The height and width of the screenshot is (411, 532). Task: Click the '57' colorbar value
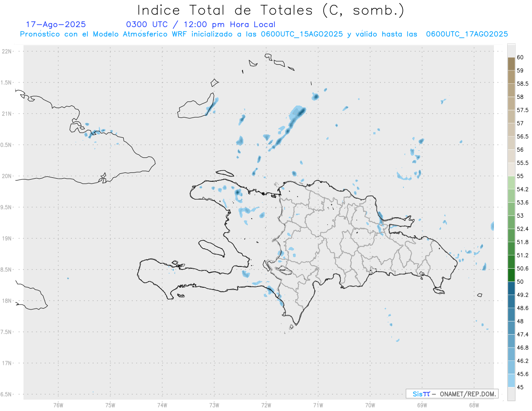point(520,123)
